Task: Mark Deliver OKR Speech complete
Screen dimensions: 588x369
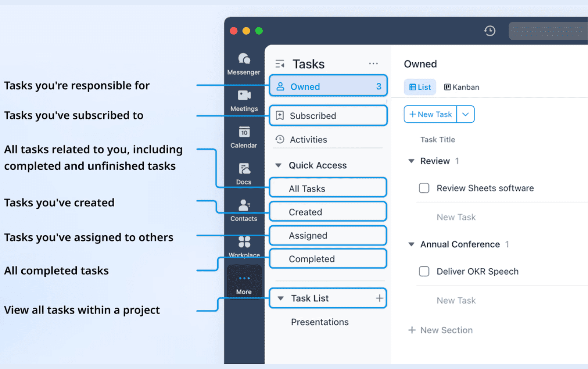Action: coord(424,271)
